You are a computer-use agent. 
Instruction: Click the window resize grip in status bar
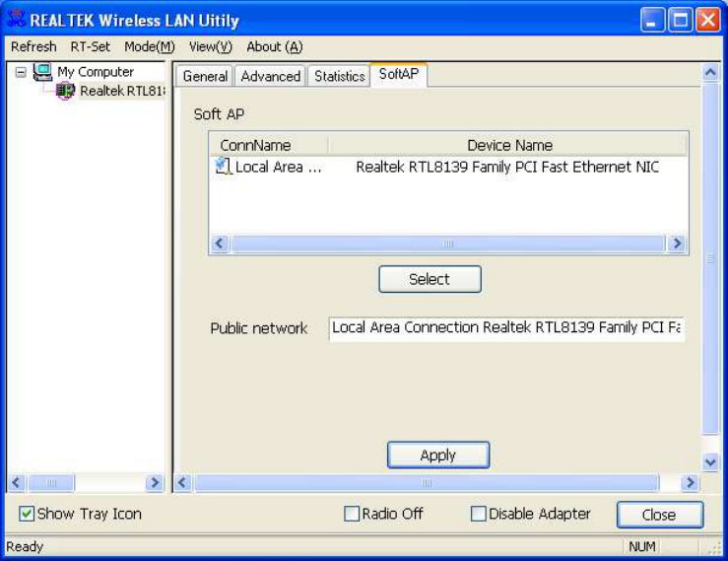point(715,548)
